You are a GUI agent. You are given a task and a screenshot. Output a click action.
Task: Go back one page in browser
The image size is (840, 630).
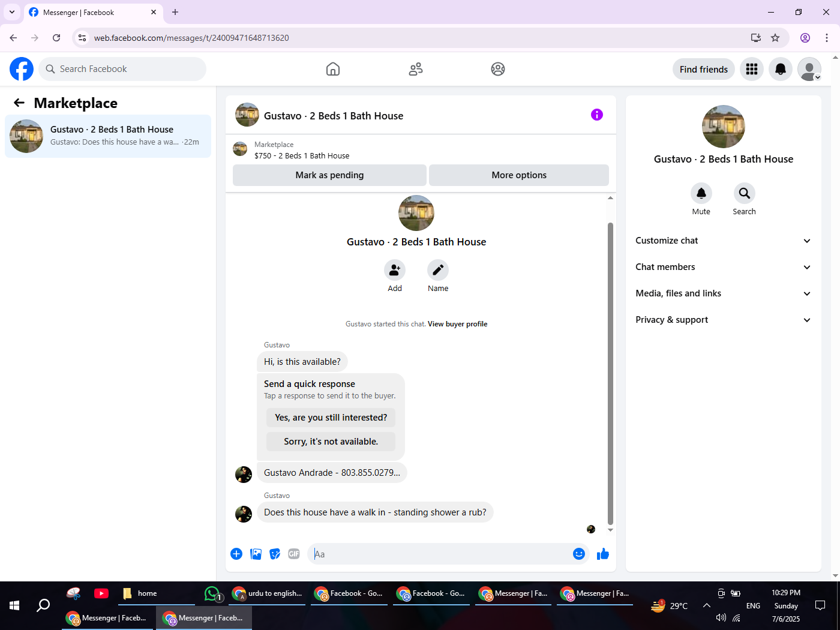(x=13, y=38)
